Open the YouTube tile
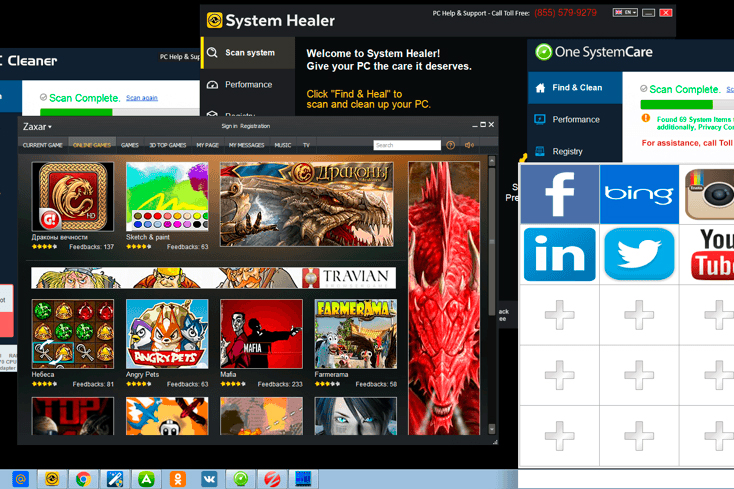This screenshot has height=489, width=734. [x=712, y=254]
